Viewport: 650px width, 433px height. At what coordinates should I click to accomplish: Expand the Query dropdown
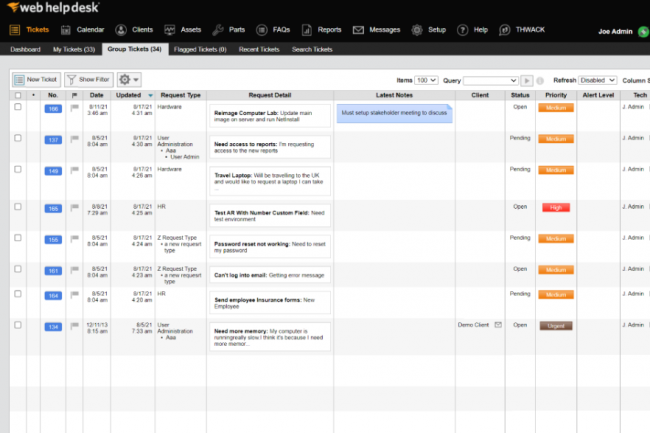pos(490,79)
